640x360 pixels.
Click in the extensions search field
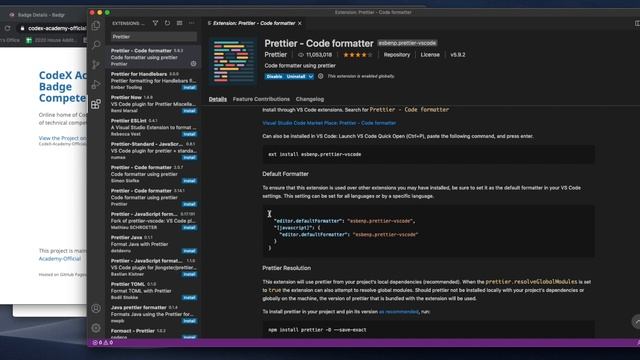coord(154,37)
